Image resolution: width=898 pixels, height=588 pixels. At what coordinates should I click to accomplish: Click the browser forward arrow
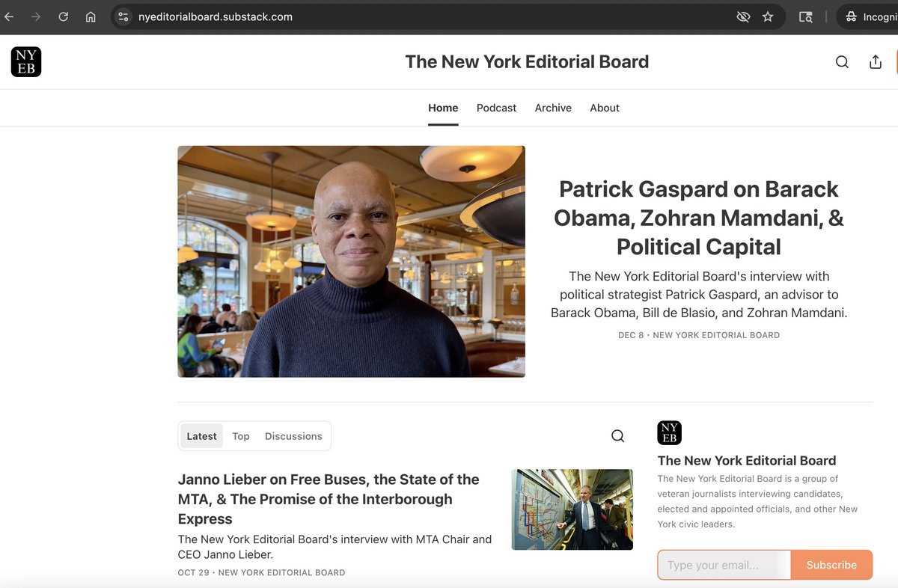[x=35, y=16]
